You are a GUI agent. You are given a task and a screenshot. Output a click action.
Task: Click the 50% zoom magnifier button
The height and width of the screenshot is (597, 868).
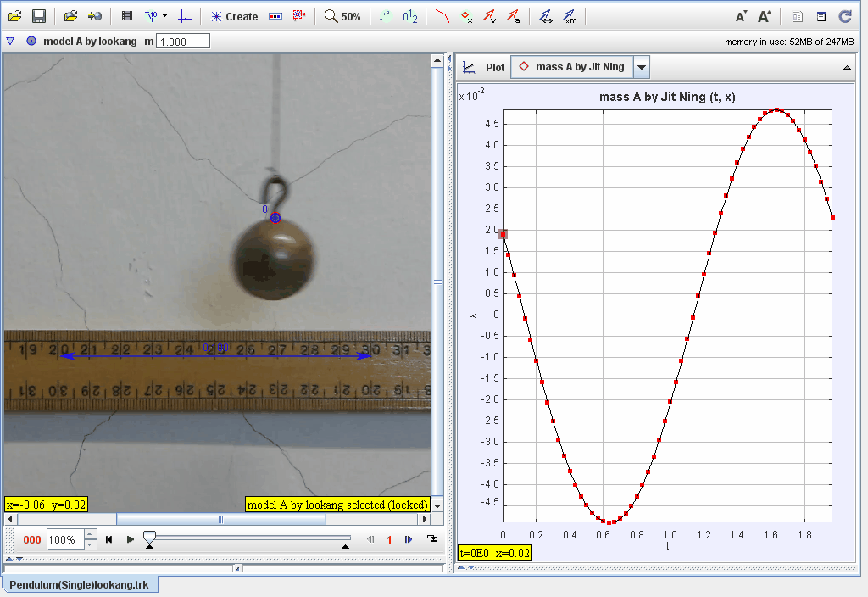tap(342, 17)
